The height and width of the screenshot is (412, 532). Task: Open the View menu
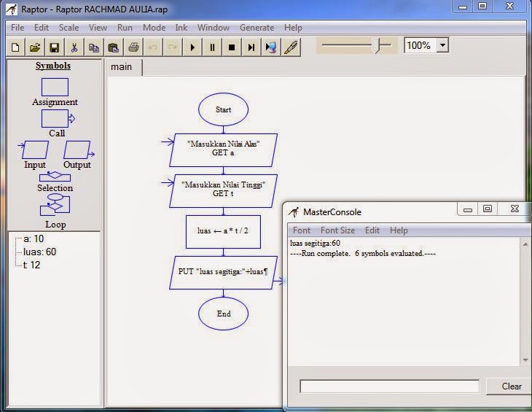98,28
